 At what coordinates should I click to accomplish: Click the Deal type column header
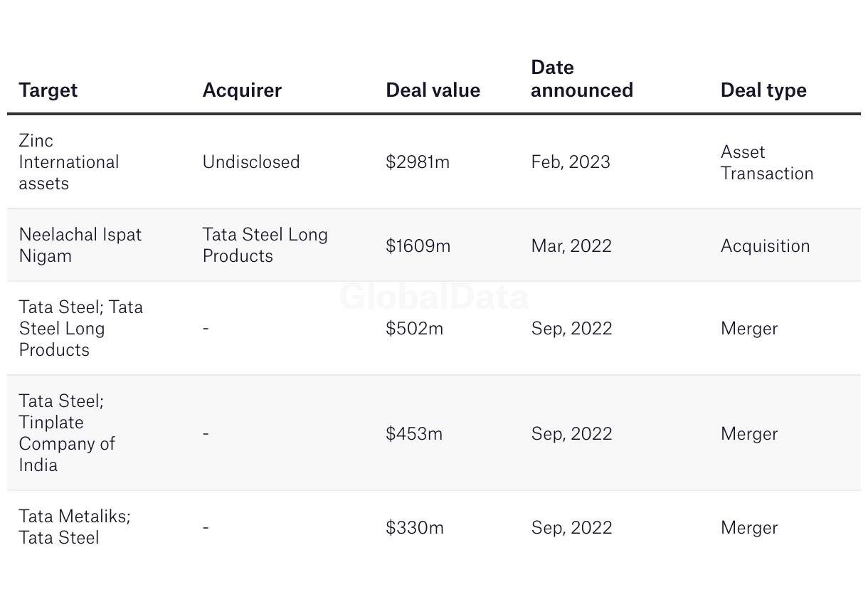click(x=763, y=90)
